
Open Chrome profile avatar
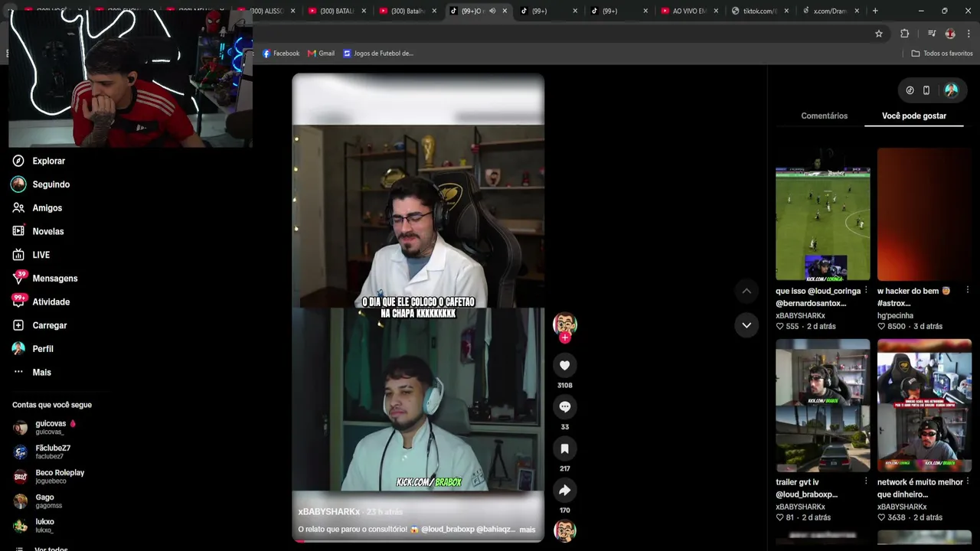[950, 34]
